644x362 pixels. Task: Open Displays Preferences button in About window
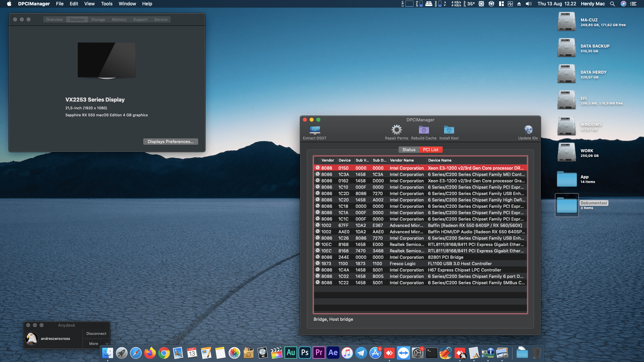coord(170,141)
